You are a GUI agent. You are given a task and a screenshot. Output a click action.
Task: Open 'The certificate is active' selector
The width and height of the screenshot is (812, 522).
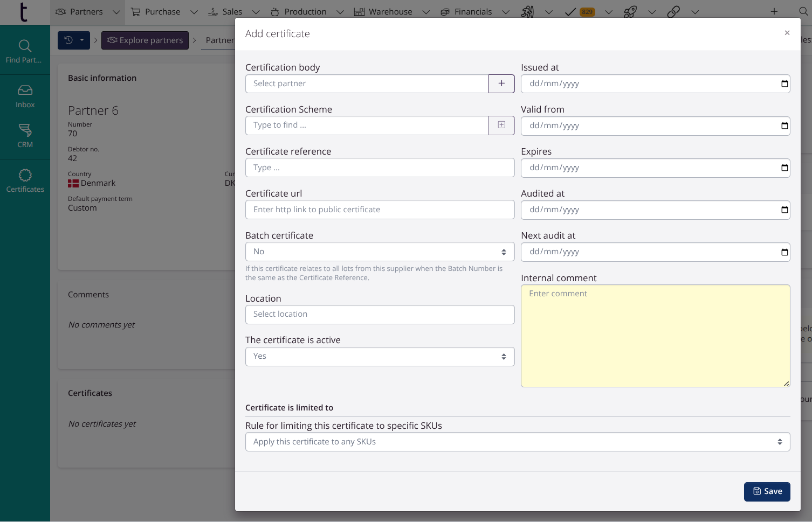click(x=380, y=356)
